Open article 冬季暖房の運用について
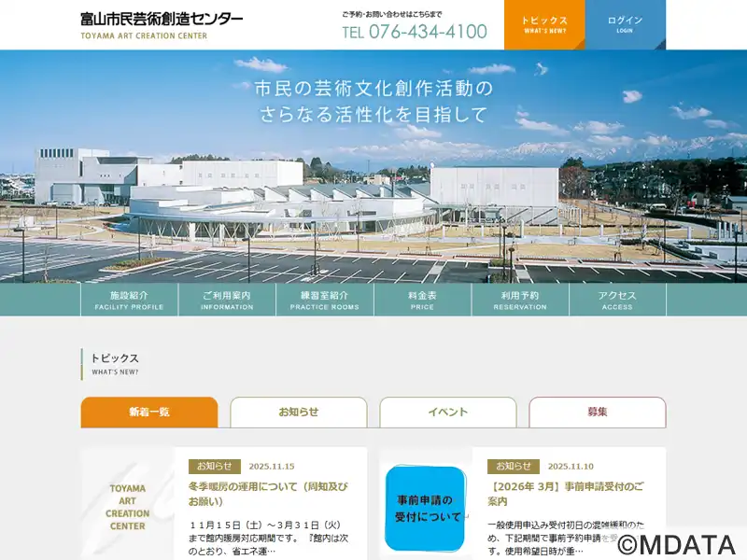747x560 pixels. click(268, 494)
